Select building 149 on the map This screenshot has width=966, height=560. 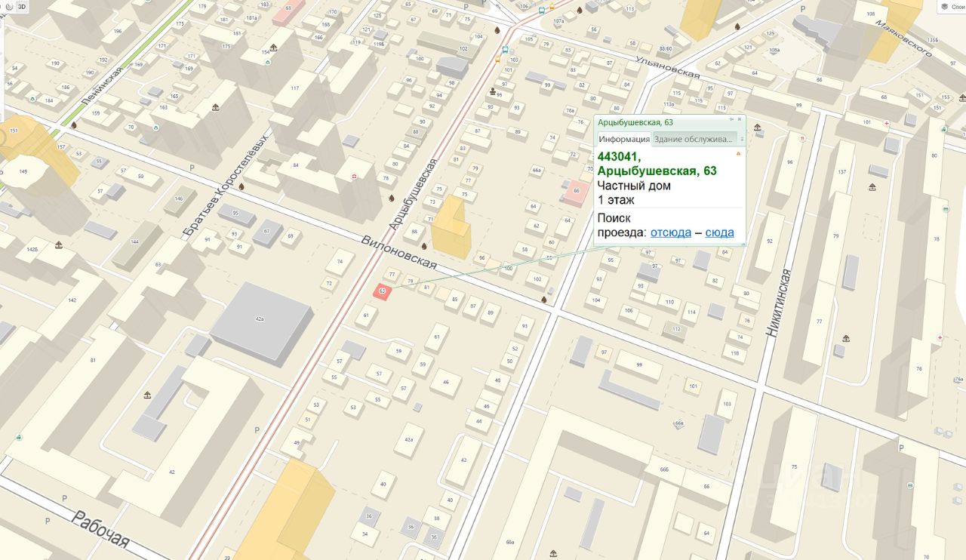pos(23,171)
